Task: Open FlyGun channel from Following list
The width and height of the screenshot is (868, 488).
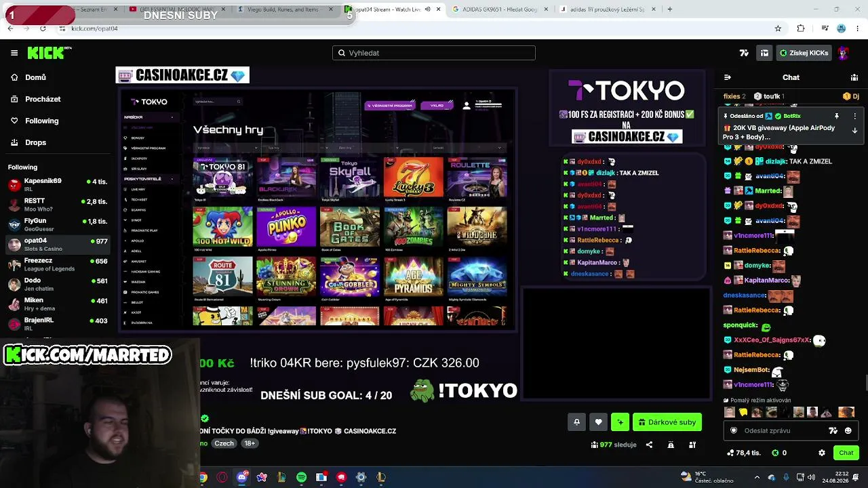Action: click(58, 224)
